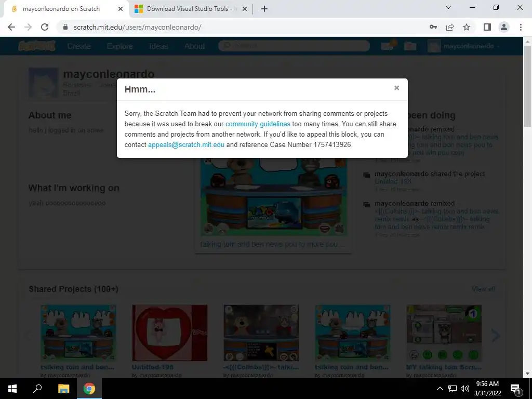Open a new browser tab
This screenshot has width=532, height=399.
[x=264, y=9]
